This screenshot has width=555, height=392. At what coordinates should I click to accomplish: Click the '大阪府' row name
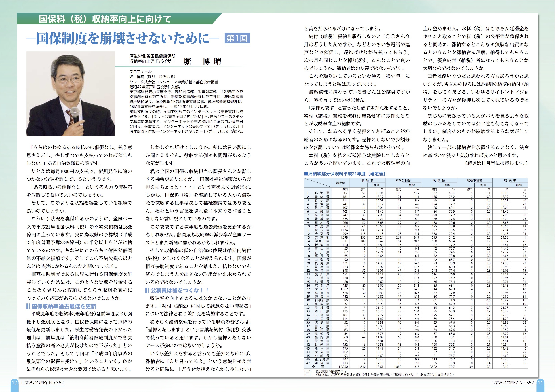pos(322,289)
